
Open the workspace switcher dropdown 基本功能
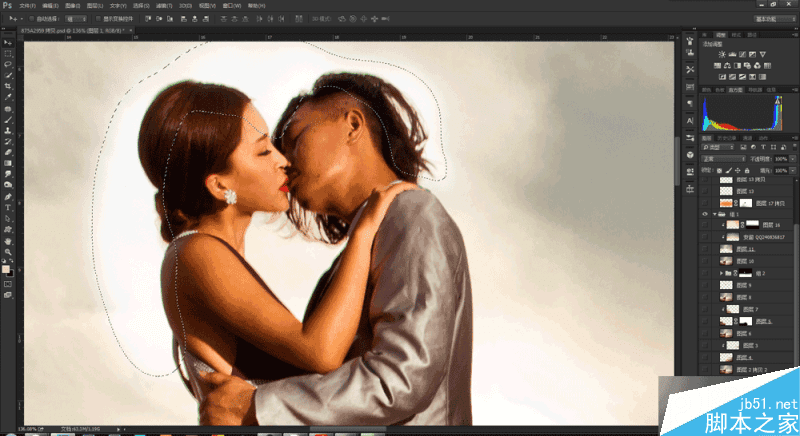point(774,19)
